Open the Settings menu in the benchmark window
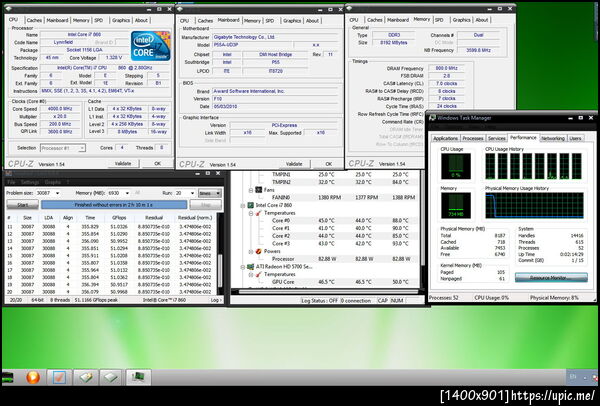The image size is (600, 406). click(30, 182)
